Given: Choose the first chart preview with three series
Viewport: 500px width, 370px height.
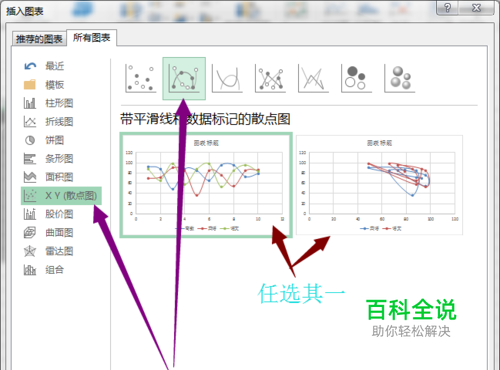Looking at the screenshot, I should (x=206, y=185).
